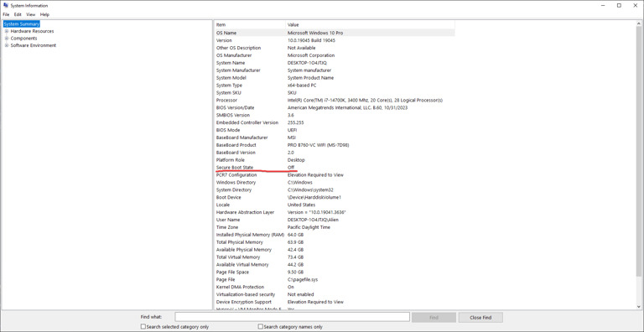Select the 'SMBIOS Version' row
This screenshot has height=332, width=644.
click(x=335, y=115)
